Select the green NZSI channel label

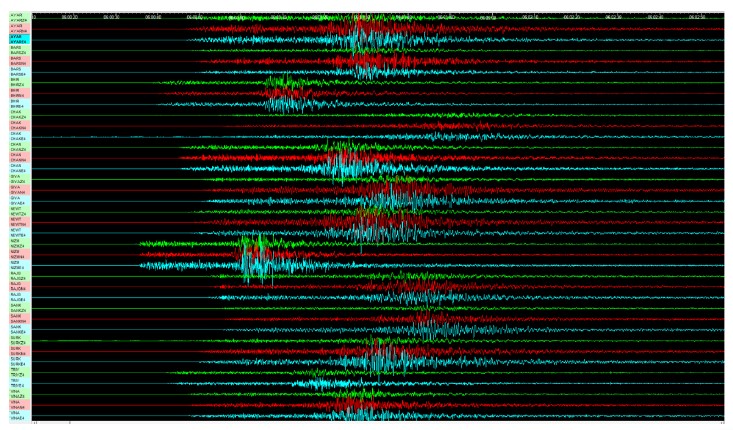15,242
